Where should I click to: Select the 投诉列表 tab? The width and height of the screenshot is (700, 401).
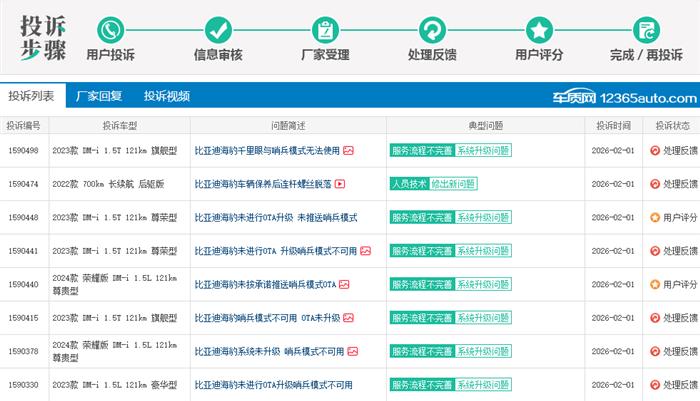click(x=31, y=96)
